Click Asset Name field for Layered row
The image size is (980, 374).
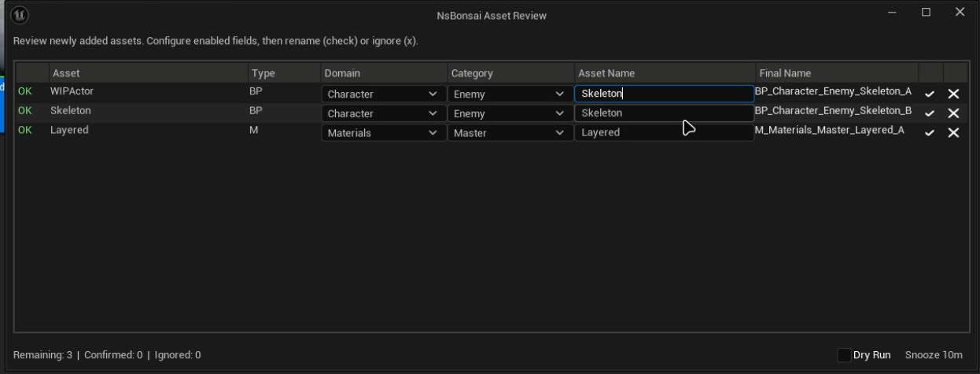(664, 133)
